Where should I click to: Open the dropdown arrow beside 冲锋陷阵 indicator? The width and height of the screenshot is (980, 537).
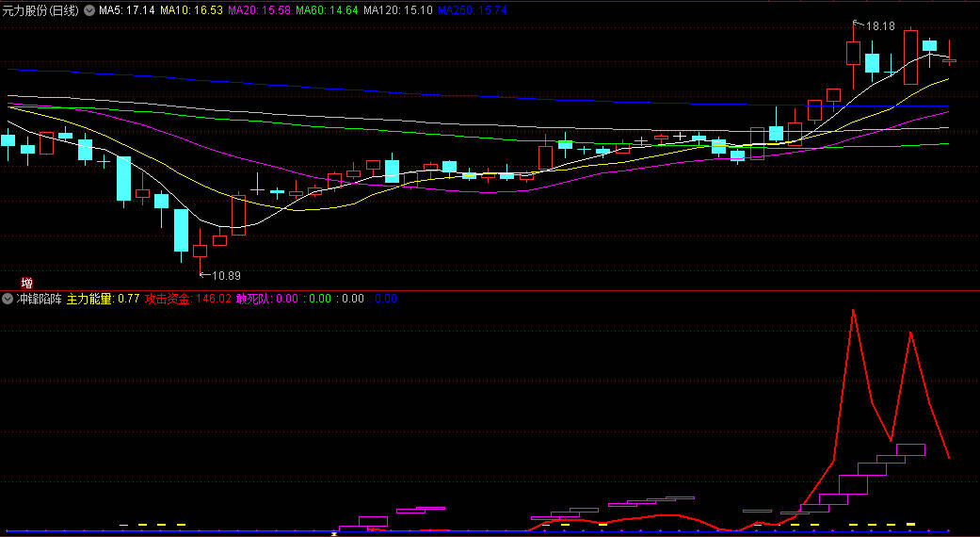click(x=8, y=299)
